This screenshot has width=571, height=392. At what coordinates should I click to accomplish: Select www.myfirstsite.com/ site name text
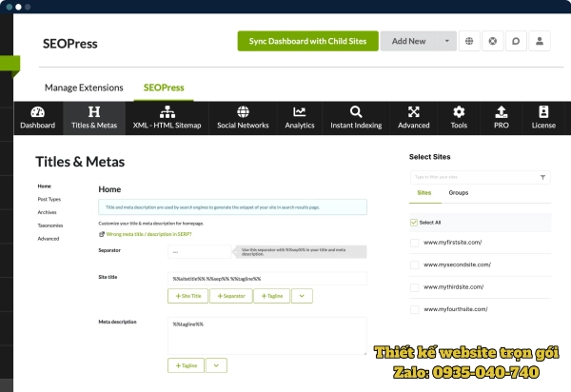coord(453,243)
